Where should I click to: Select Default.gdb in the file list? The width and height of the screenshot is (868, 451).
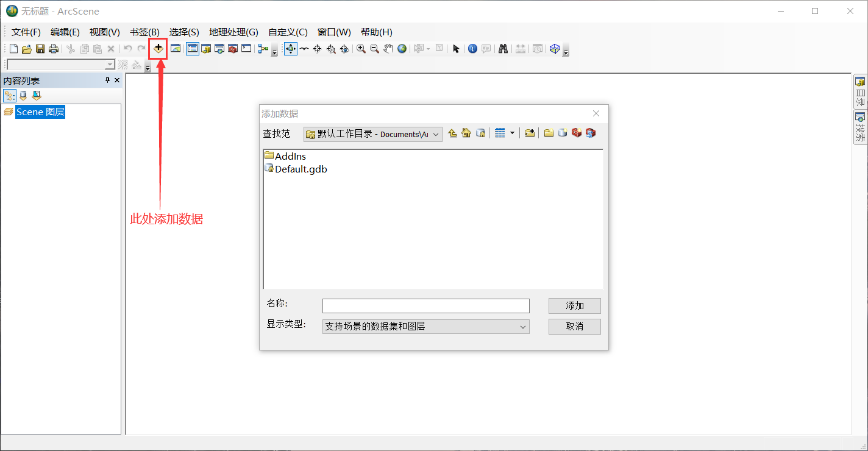[x=296, y=169]
